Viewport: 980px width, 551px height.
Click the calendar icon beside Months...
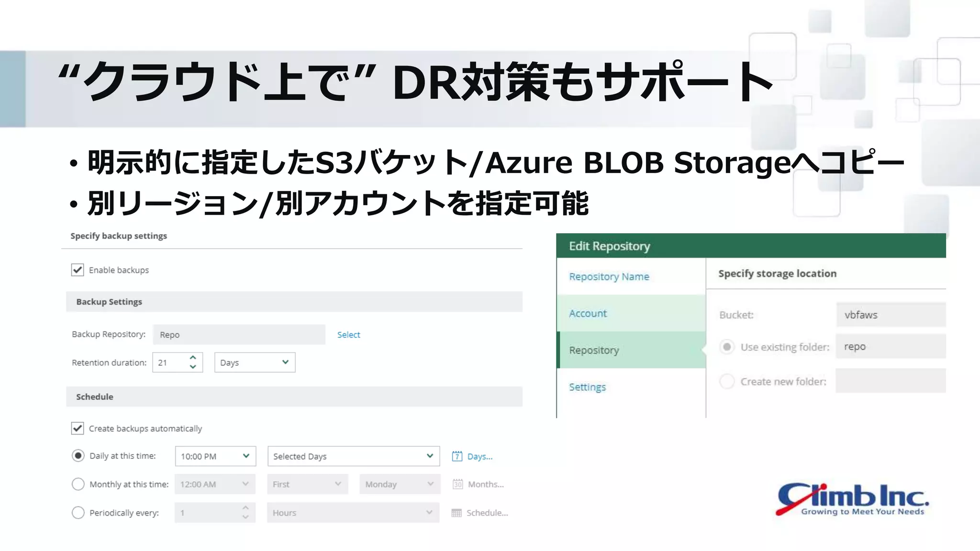pyautogui.click(x=457, y=484)
